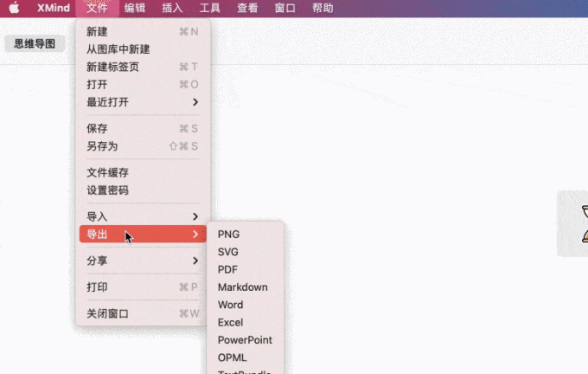This screenshot has width=588, height=374.
Task: Export as OPML
Action: (x=246, y=358)
